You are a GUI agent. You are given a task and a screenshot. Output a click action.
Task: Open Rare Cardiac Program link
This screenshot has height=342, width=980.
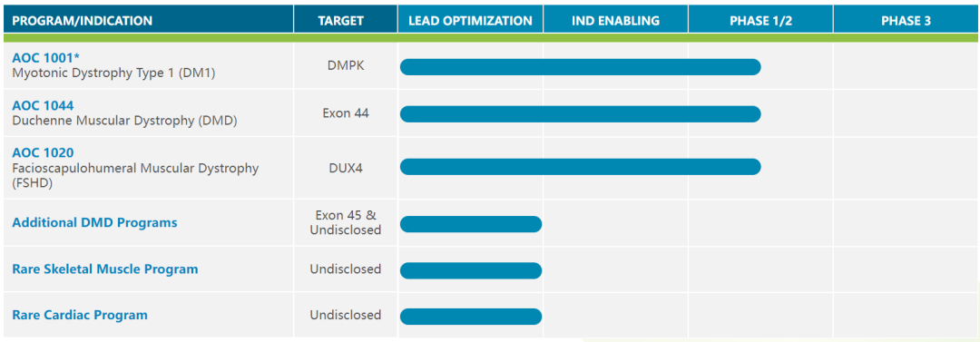tap(80, 315)
